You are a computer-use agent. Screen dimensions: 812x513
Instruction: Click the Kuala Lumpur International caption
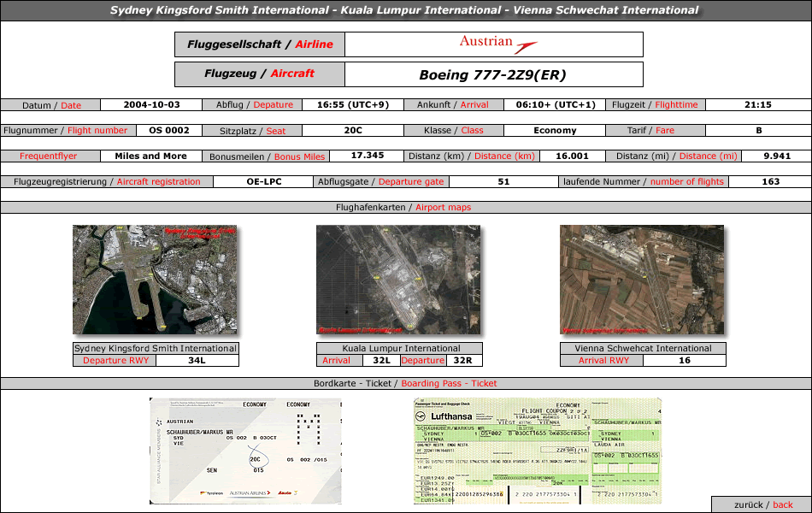(x=401, y=348)
